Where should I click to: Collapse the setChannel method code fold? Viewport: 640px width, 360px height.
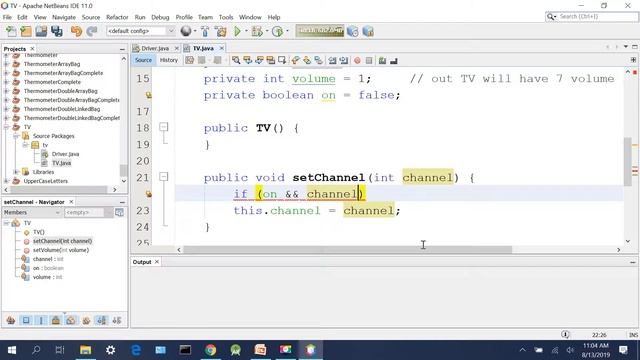(163, 176)
